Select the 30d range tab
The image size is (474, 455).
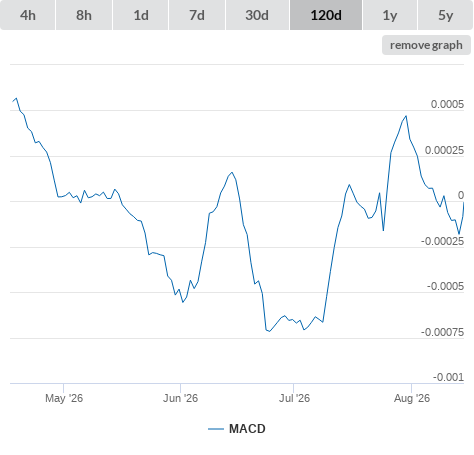pyautogui.click(x=257, y=15)
